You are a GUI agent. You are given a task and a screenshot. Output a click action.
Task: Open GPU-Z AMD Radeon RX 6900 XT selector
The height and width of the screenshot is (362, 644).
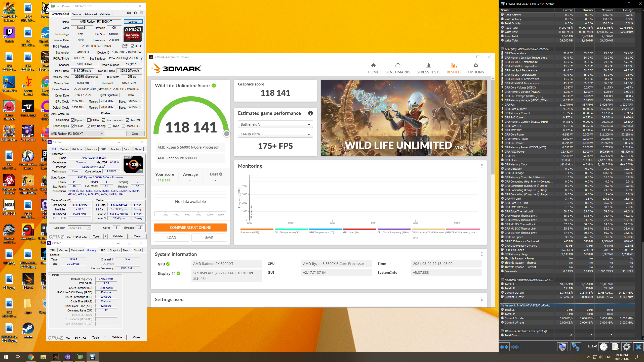coord(77,134)
